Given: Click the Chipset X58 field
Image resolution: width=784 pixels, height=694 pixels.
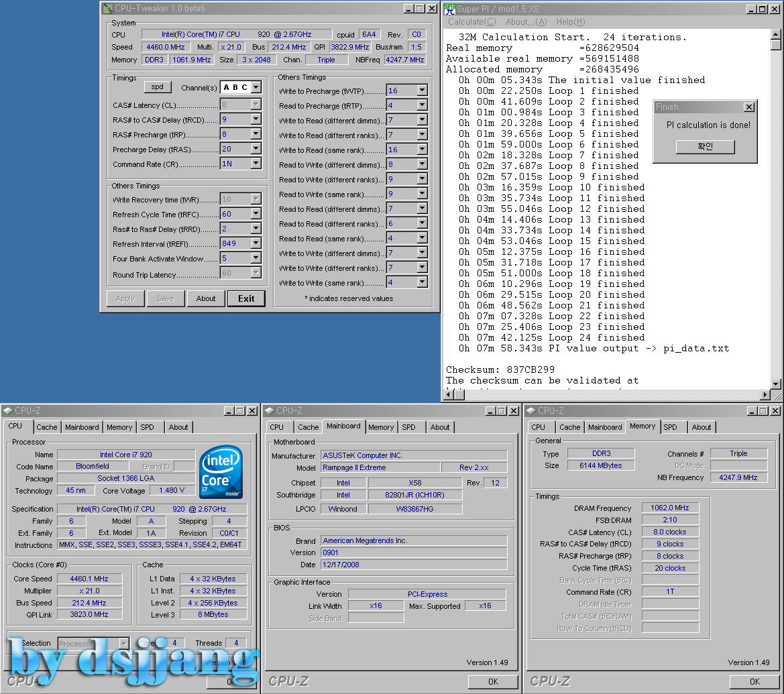Looking at the screenshot, I should 415,483.
